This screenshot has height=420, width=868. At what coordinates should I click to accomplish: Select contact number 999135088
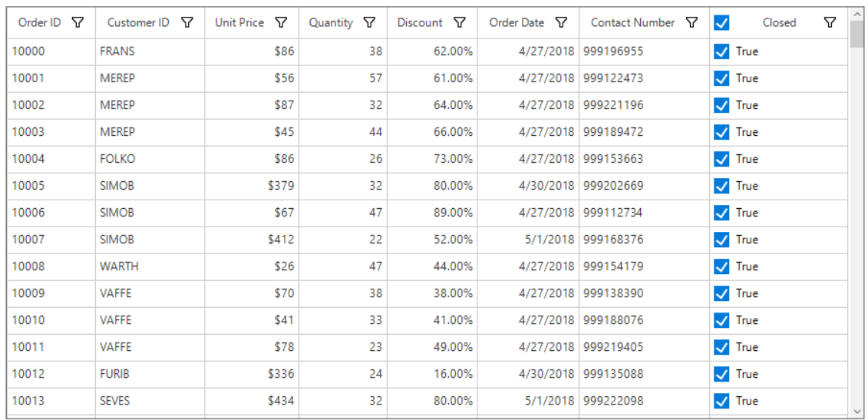645,374
